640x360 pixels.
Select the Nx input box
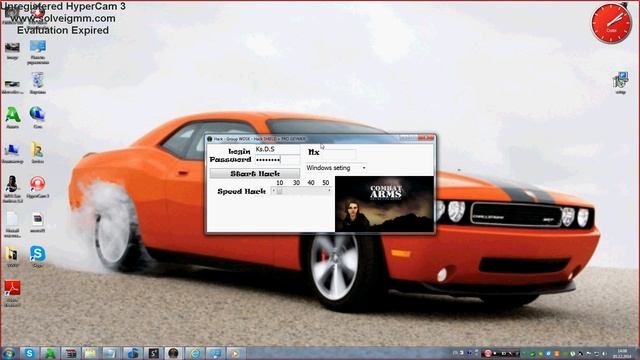point(339,153)
